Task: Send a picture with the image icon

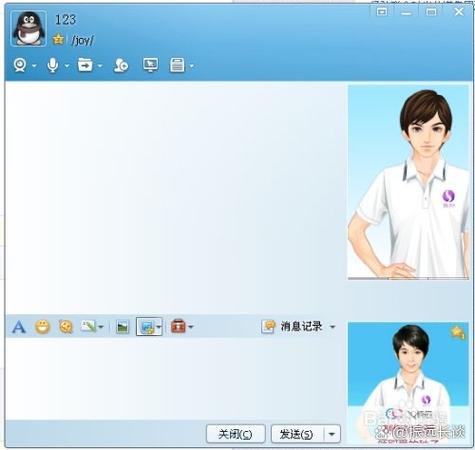Action: coord(122,327)
